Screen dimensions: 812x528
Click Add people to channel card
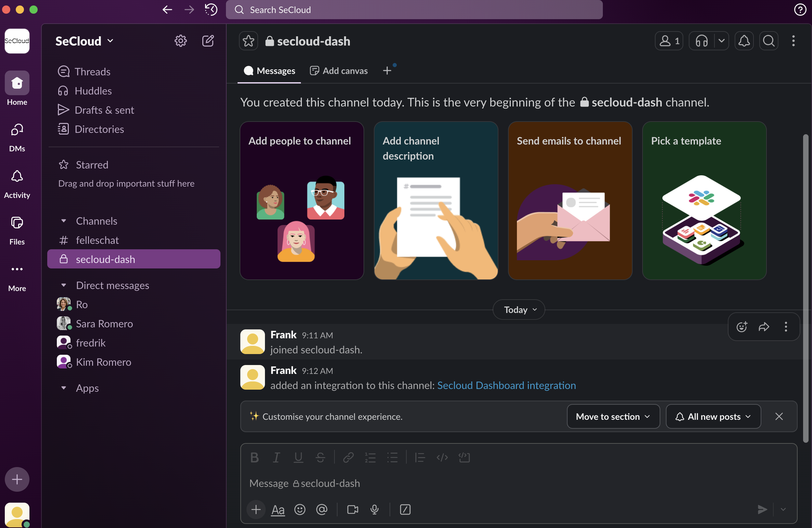tap(302, 201)
